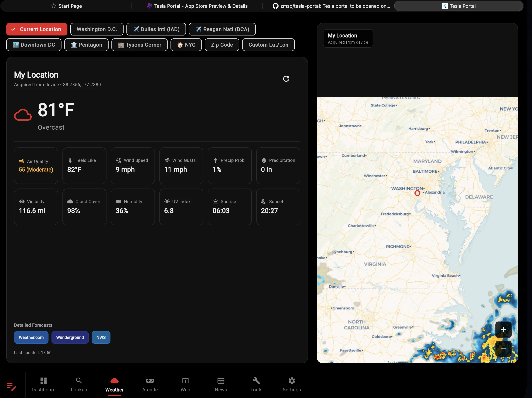Viewport: 532px width, 398px height.
Task: Click the 20:27 sunset time
Action: point(269,211)
